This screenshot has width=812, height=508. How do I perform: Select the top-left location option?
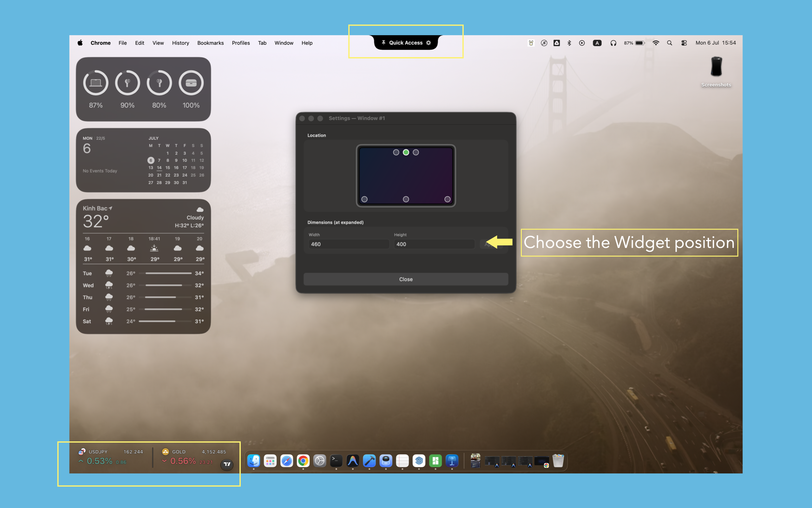point(396,152)
